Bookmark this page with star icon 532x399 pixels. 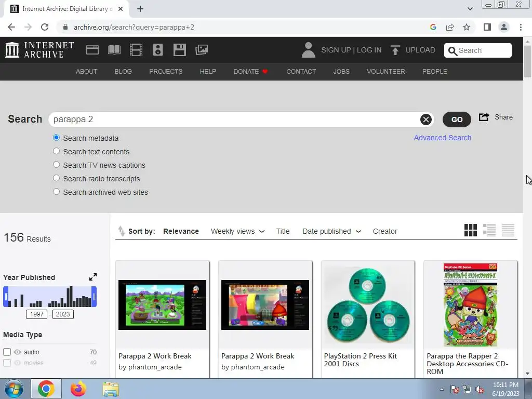(x=467, y=27)
